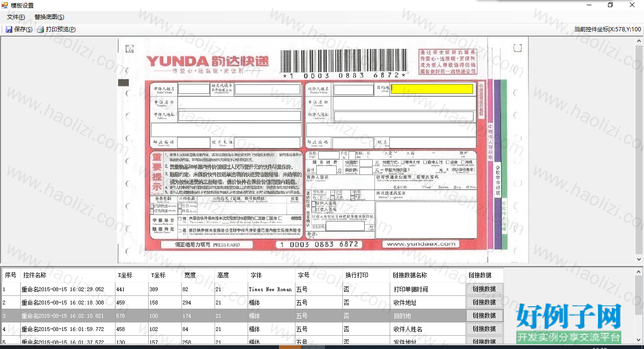
Task: Click the 保存(S) save toolbar button
Action: coord(19,29)
